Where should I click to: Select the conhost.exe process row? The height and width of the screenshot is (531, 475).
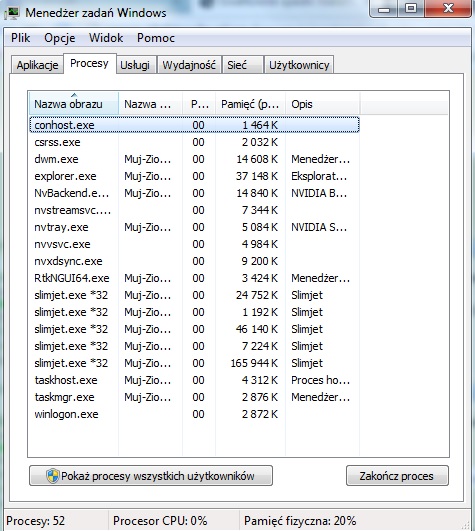point(194,125)
